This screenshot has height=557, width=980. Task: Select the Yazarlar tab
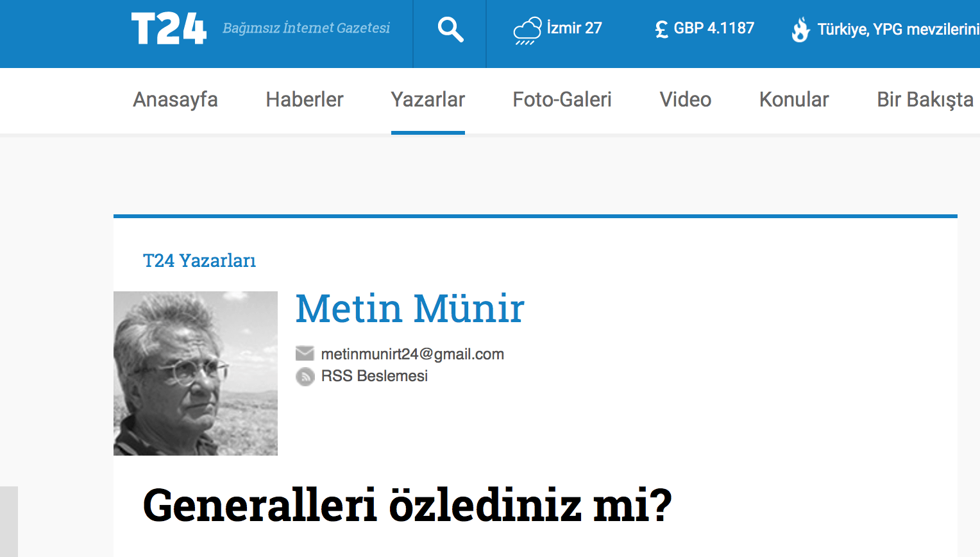(x=428, y=99)
